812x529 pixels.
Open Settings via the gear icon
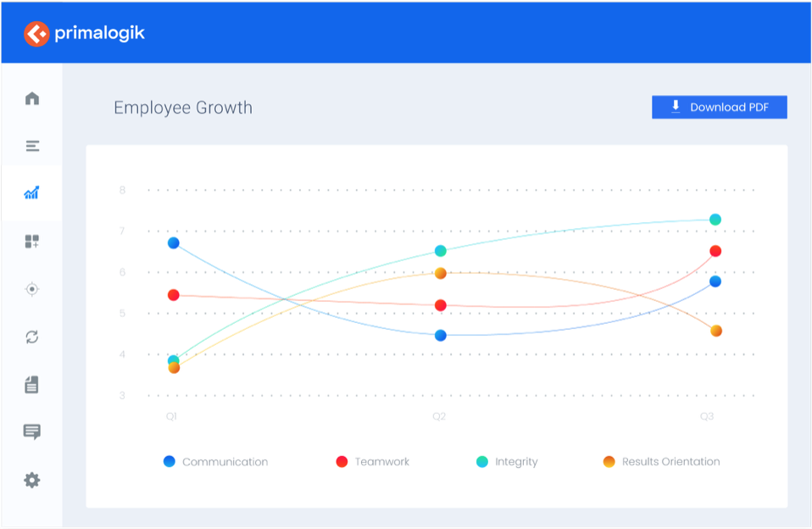click(31, 480)
